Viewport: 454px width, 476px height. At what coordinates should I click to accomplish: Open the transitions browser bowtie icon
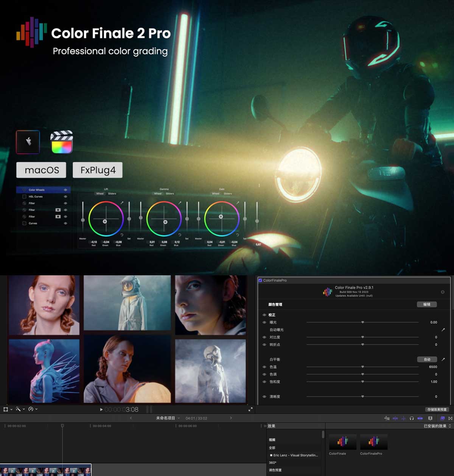[450, 418]
